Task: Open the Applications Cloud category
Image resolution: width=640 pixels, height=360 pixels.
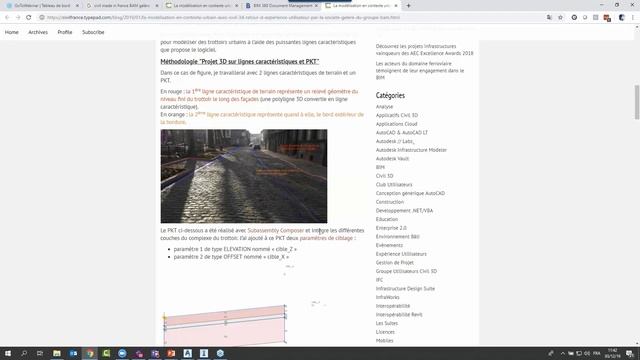Action: [396, 124]
